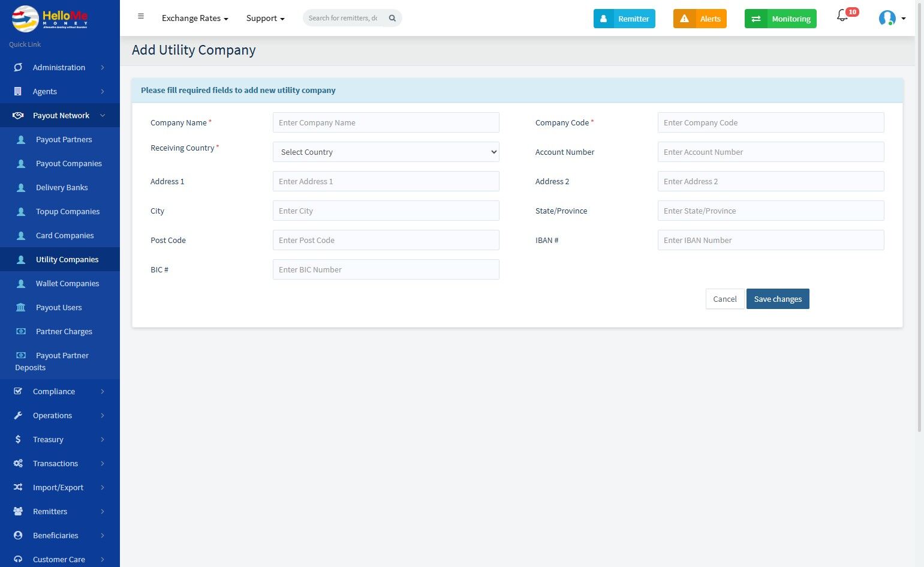Image resolution: width=924 pixels, height=567 pixels.
Task: Go to Delivery Banks in the sidebar
Action: [62, 187]
